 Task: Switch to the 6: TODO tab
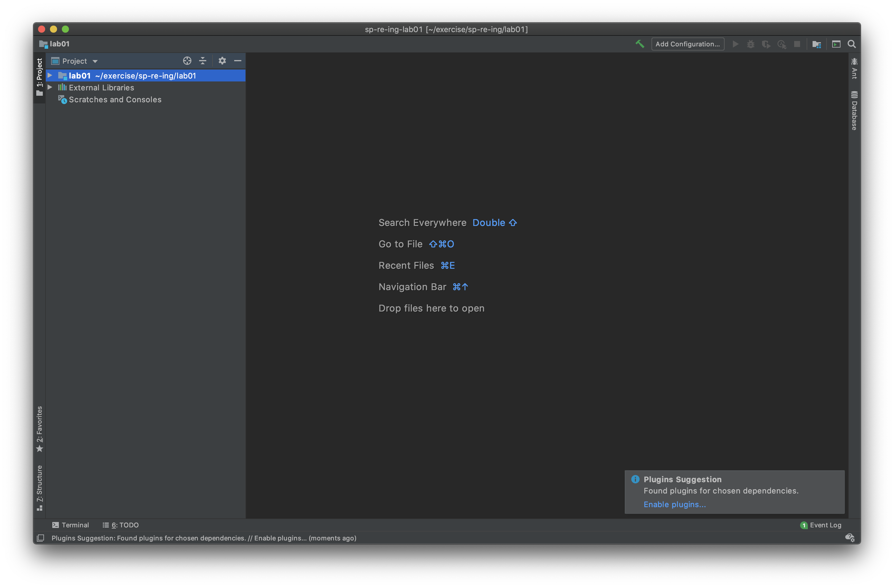(121, 525)
